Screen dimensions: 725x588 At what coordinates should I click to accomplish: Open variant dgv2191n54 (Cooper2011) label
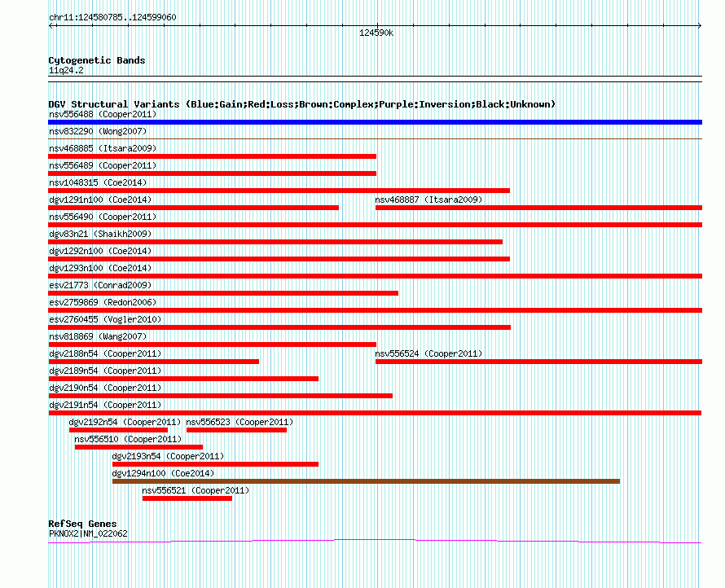[105, 405]
